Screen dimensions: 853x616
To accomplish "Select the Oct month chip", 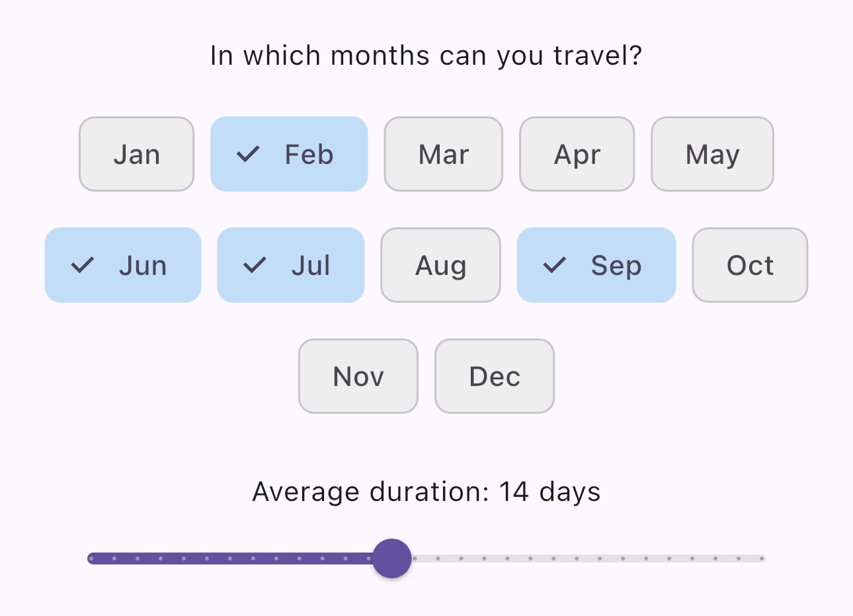I will pos(750,265).
